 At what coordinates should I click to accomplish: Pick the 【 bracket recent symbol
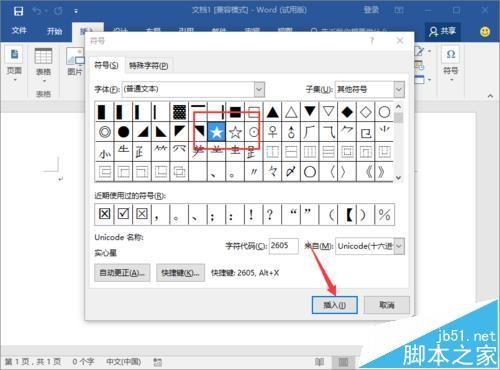pos(348,214)
